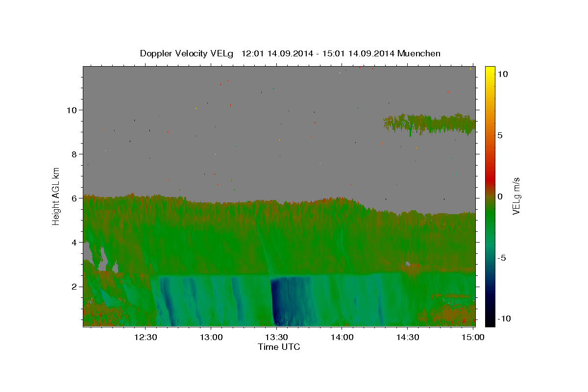588x392 pixels.
Task: Click the colorbar value -5
Action: pos(501,258)
